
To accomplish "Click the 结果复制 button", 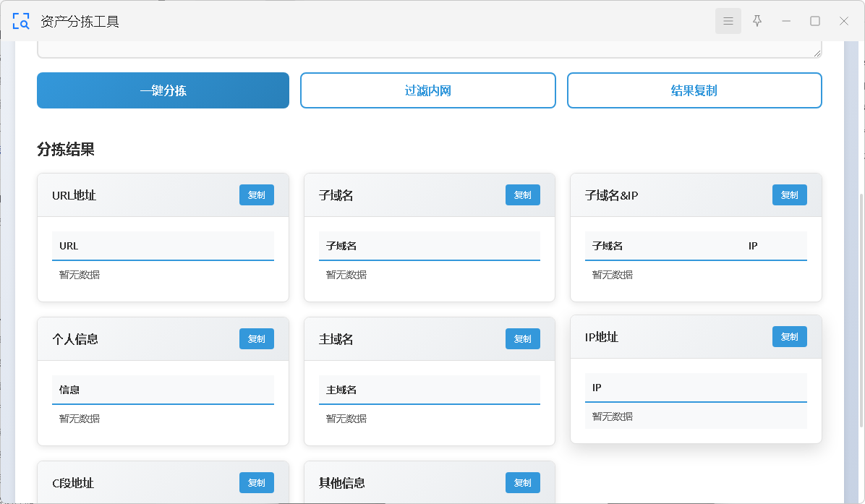I will [694, 90].
